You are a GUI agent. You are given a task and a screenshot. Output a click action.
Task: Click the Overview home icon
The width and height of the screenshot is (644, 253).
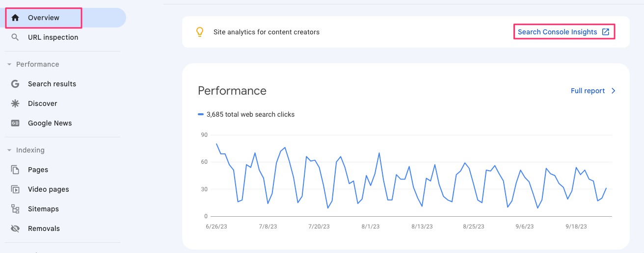[15, 18]
